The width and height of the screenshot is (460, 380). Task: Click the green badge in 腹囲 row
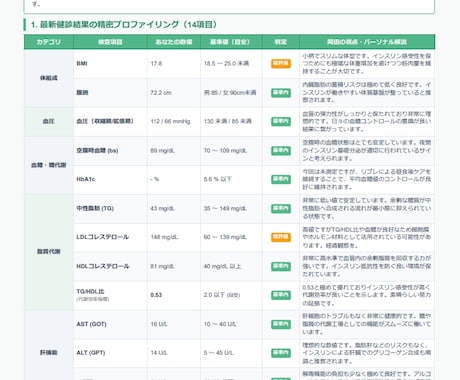coord(281,93)
